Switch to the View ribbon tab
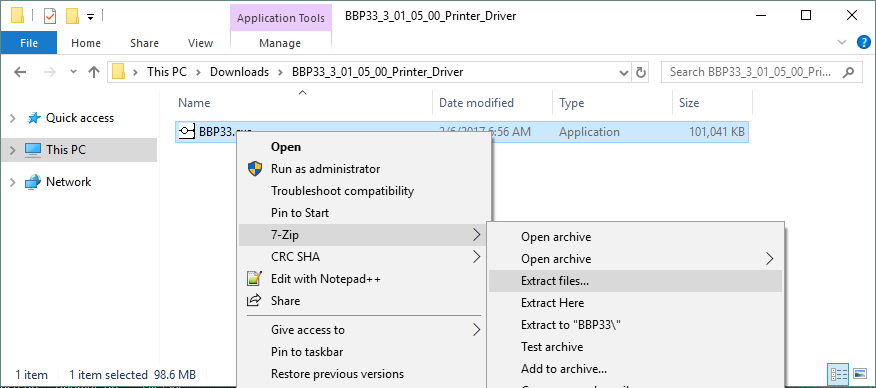876x388 pixels. (x=200, y=43)
